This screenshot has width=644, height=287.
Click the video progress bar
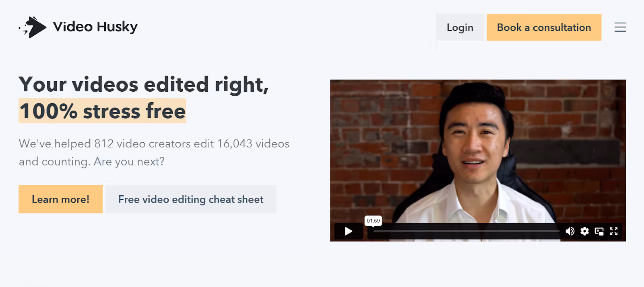coord(466,231)
